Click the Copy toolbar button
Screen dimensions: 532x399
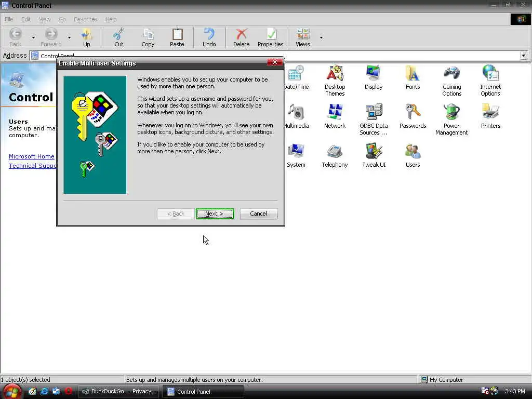148,37
